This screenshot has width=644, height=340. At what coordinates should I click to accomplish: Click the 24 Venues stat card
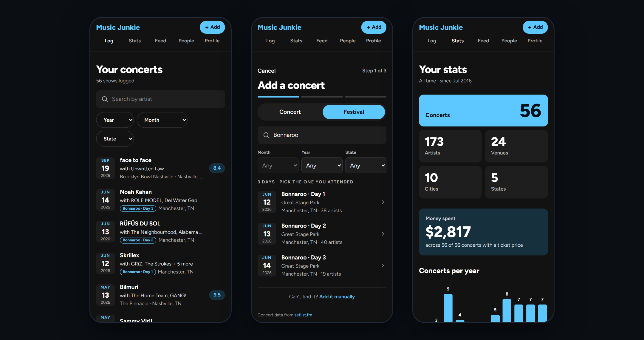pos(516,146)
